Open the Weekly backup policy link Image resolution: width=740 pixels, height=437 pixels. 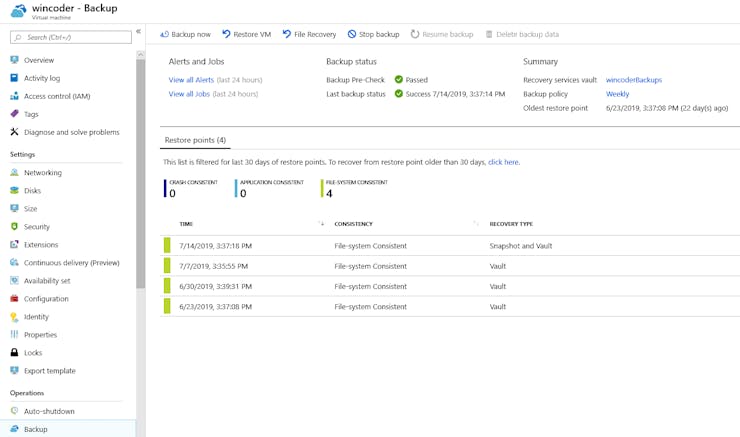click(x=617, y=94)
